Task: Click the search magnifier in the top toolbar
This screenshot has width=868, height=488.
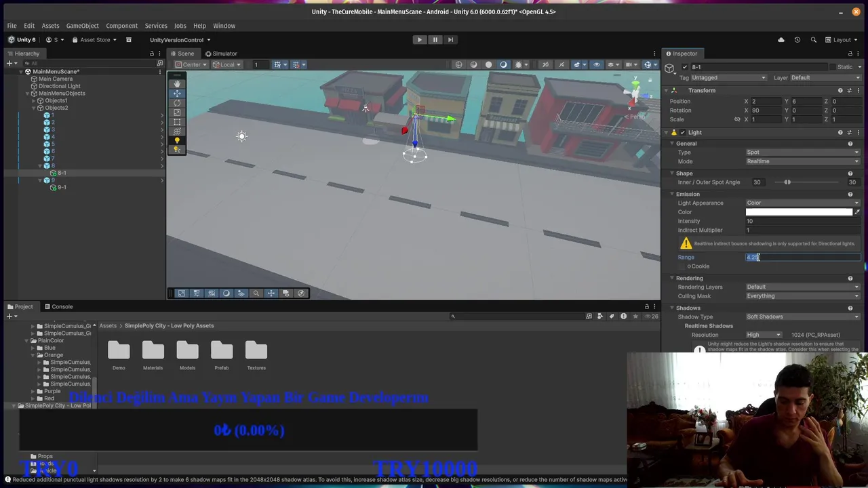Action: click(814, 39)
